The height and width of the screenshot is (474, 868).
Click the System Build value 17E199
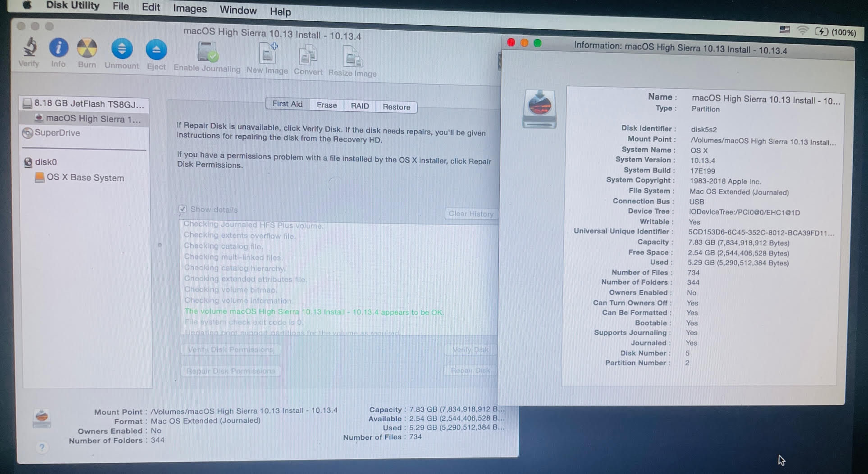click(x=703, y=171)
